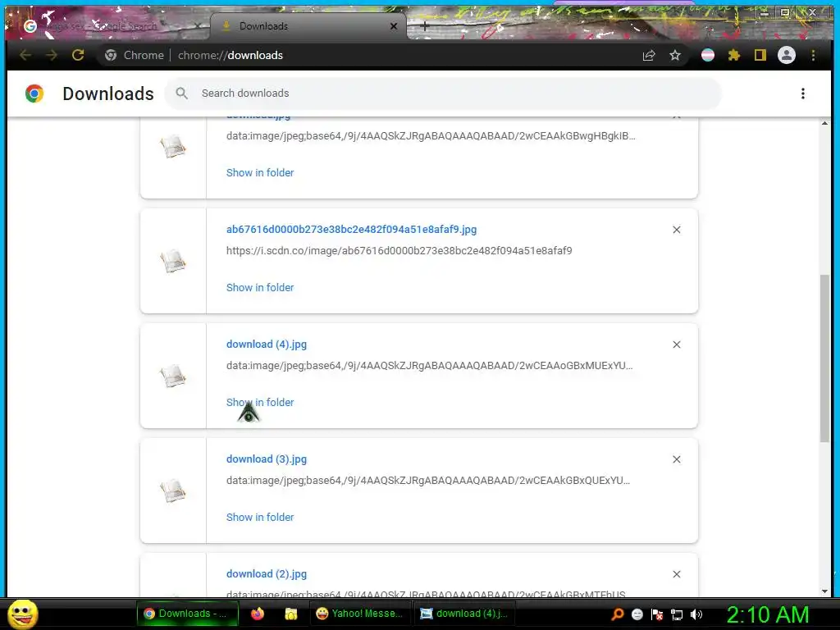The width and height of the screenshot is (840, 630).
Task: Bookmark this tab with the star icon
Action: 675,55
